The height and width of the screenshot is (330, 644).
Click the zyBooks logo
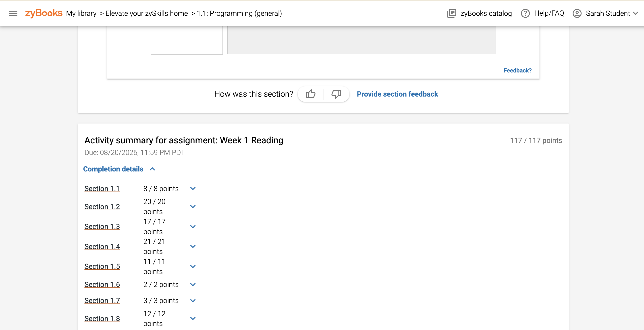(x=44, y=13)
